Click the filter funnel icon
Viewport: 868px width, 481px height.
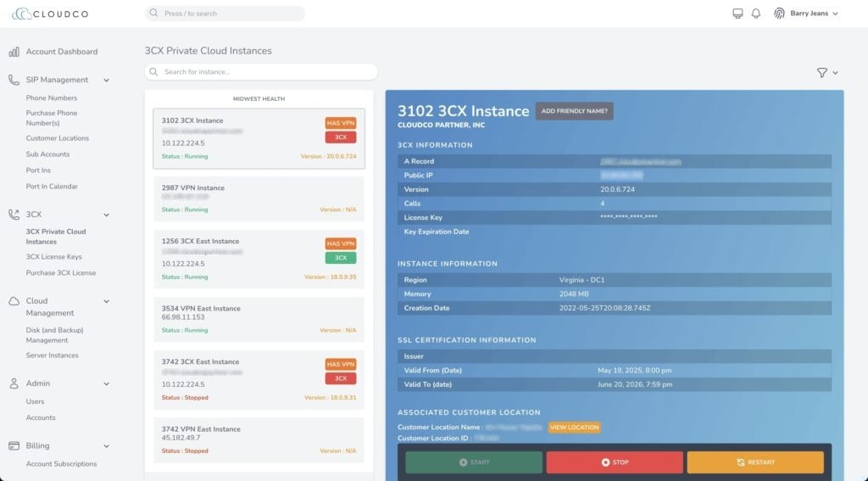(822, 73)
